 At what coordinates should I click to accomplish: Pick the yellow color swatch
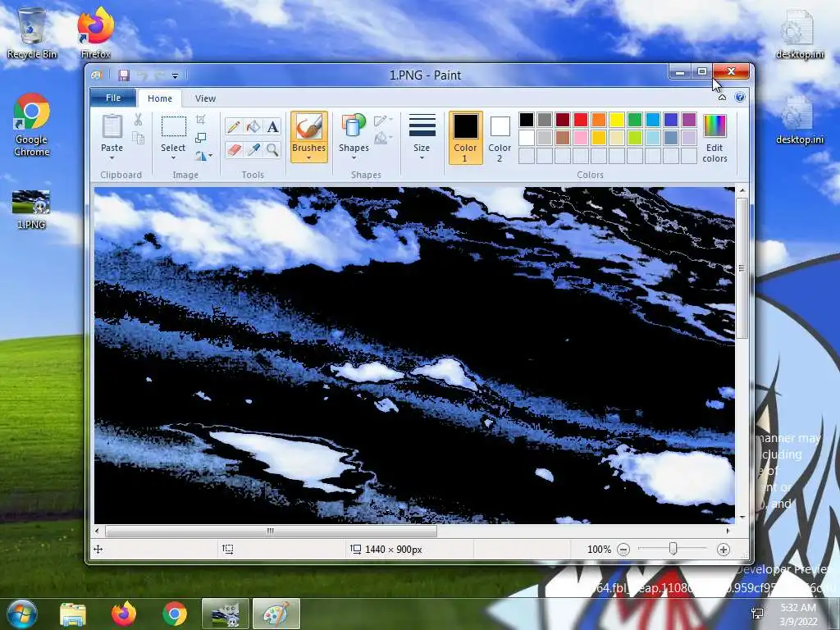click(617, 120)
